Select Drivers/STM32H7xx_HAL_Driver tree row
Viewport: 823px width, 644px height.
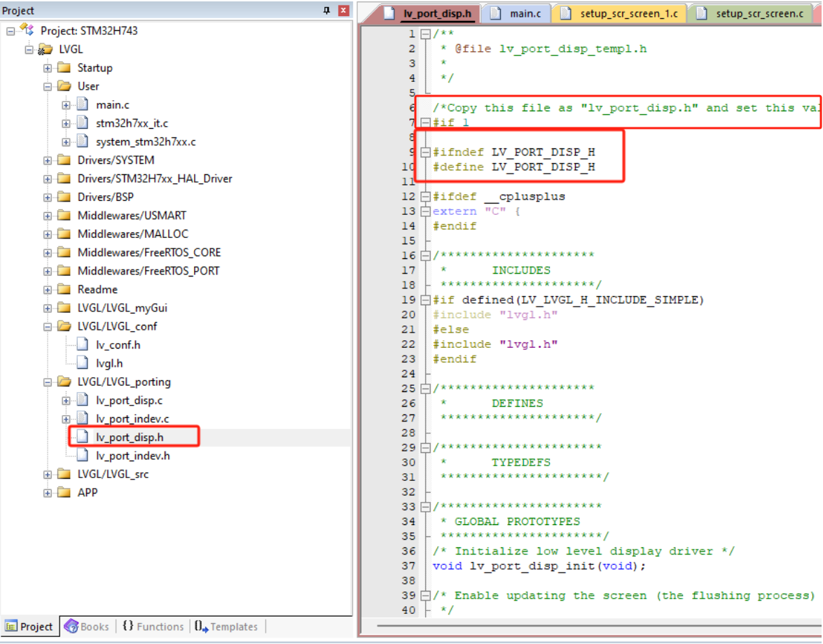pos(155,178)
